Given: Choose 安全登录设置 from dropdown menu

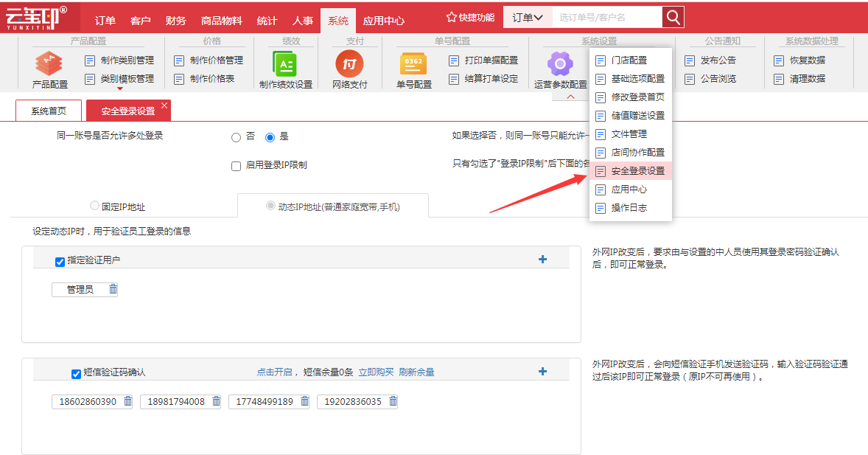Looking at the screenshot, I should pyautogui.click(x=631, y=170).
